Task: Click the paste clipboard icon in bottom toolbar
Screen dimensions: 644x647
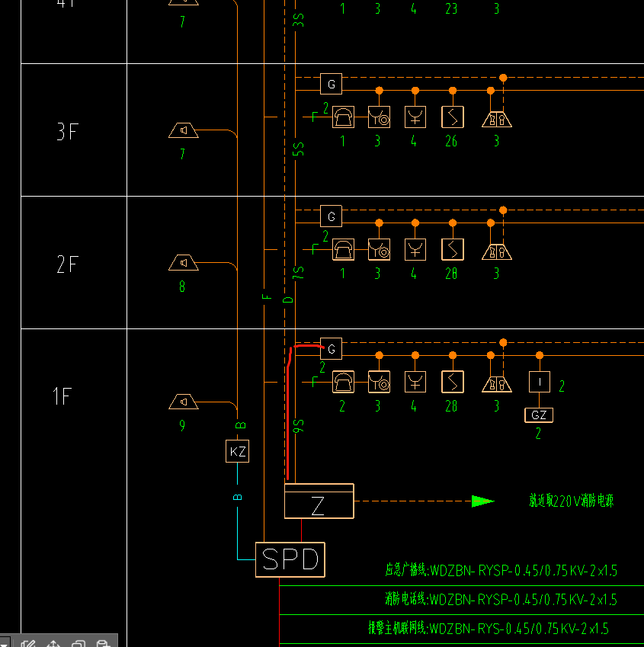Action: coord(103,643)
